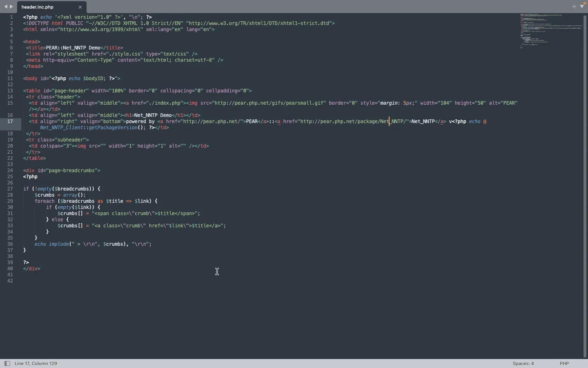Image resolution: width=588 pixels, height=368 pixels.
Task: Close the header.inc.php tab
Action: click(x=80, y=7)
